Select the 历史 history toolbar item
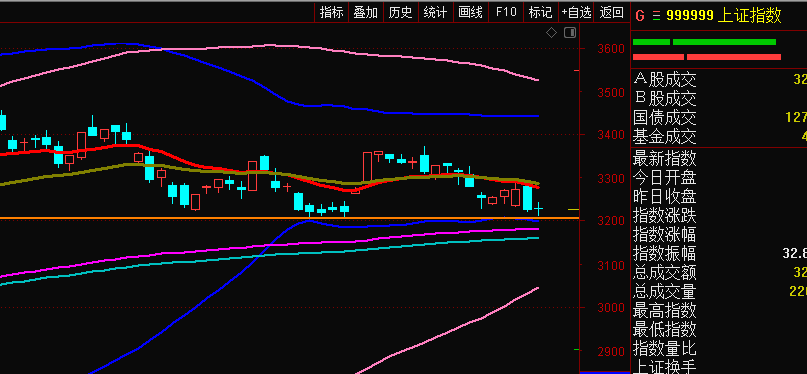 click(x=401, y=13)
